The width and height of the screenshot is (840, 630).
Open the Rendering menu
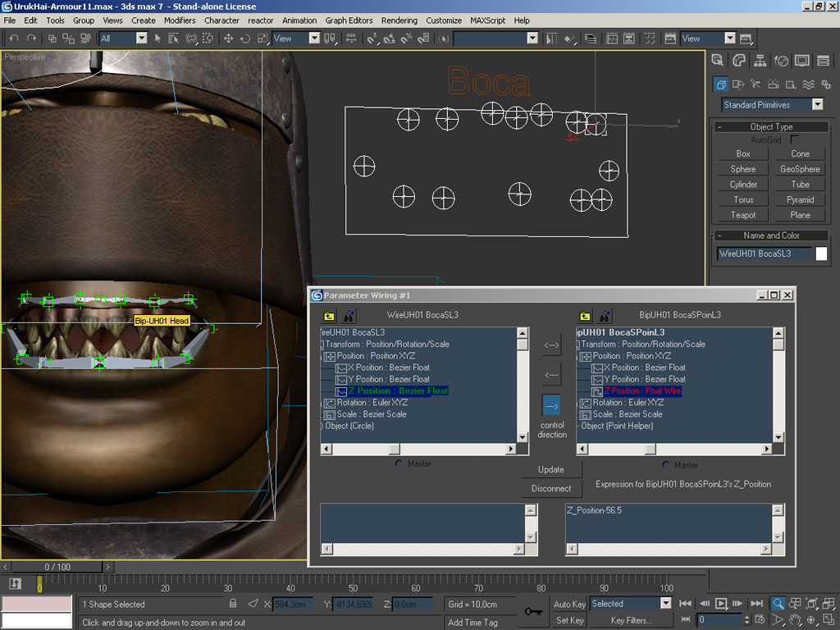[x=399, y=21]
